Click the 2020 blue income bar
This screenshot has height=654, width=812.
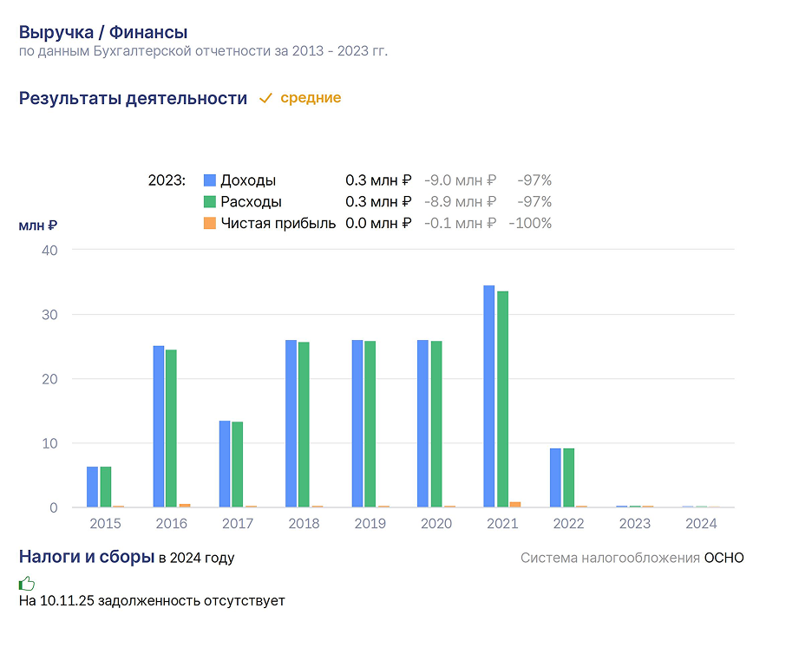[x=423, y=423]
